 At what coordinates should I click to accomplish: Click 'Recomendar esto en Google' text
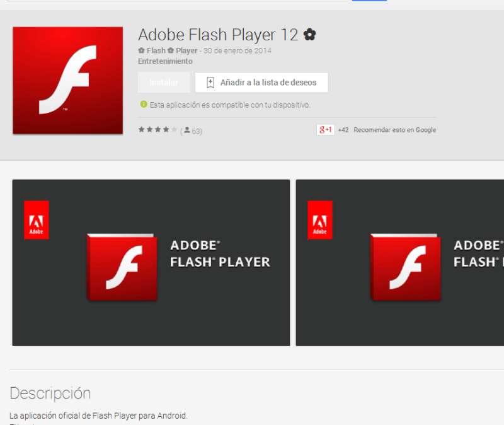tap(395, 130)
